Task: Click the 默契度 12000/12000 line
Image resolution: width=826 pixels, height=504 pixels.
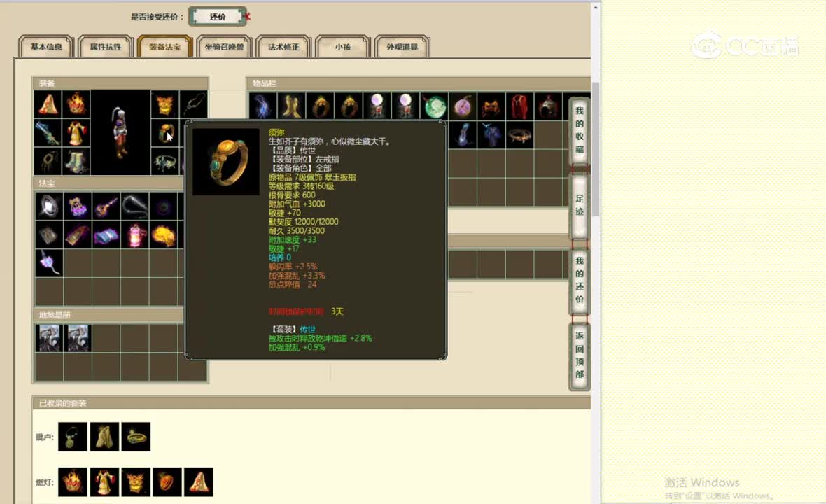Action: (x=303, y=222)
